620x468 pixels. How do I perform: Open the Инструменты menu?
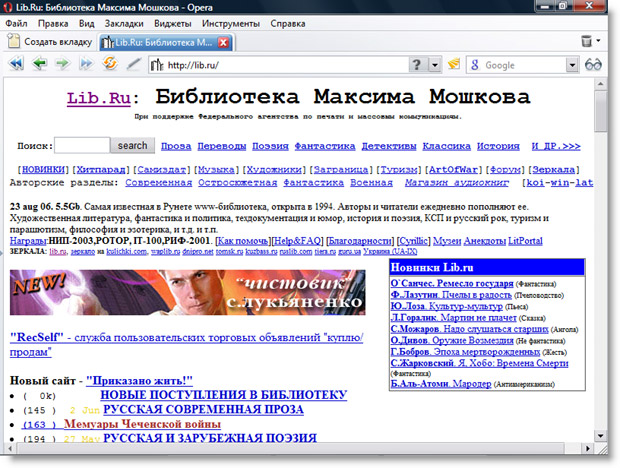(x=231, y=24)
